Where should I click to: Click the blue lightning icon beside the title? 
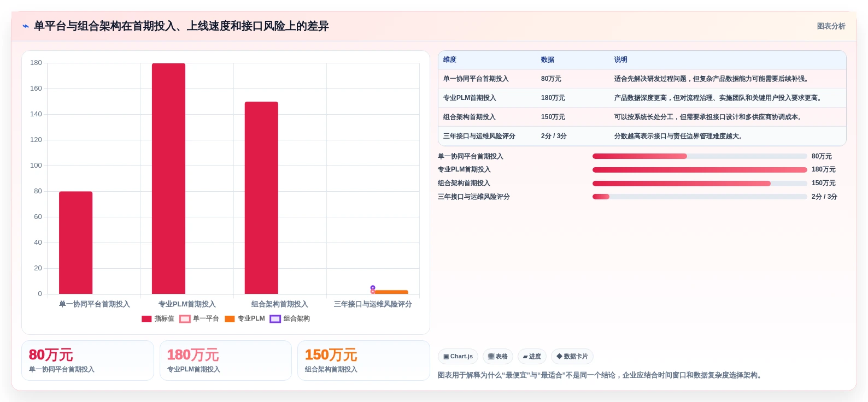(25, 26)
